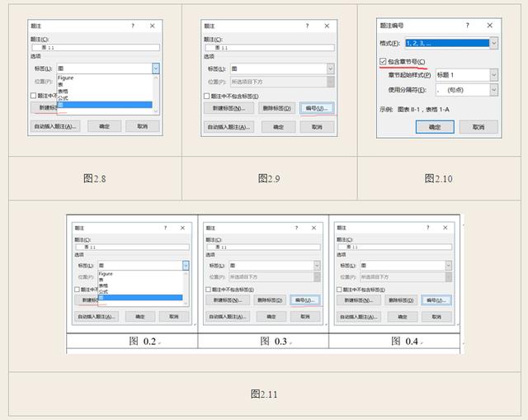
Task: Click 自动插入题注(A) in the 图2.9 dialog
Action: (229, 127)
